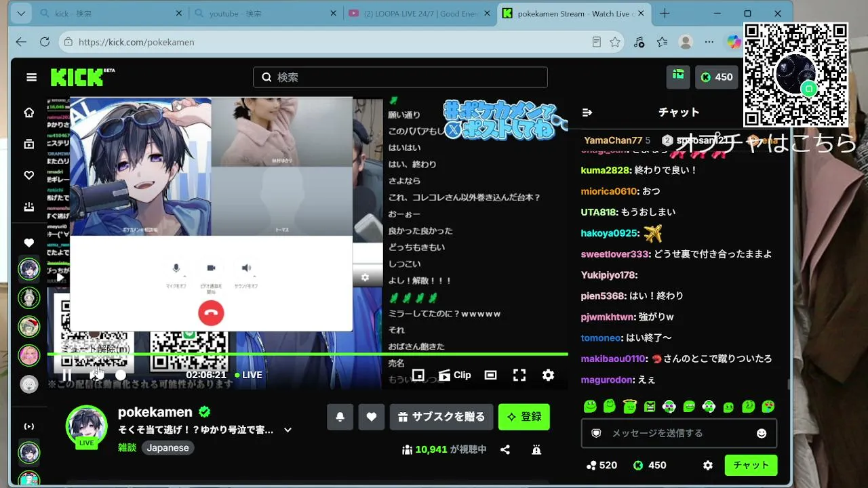Screen dimensions: 868x488
Task: Open a new browser tab
Action: (x=665, y=14)
